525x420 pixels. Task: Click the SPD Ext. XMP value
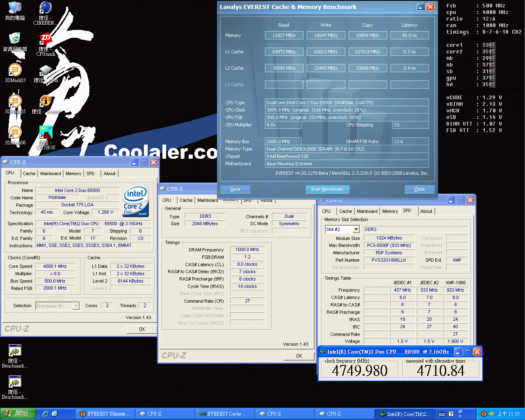click(457, 260)
